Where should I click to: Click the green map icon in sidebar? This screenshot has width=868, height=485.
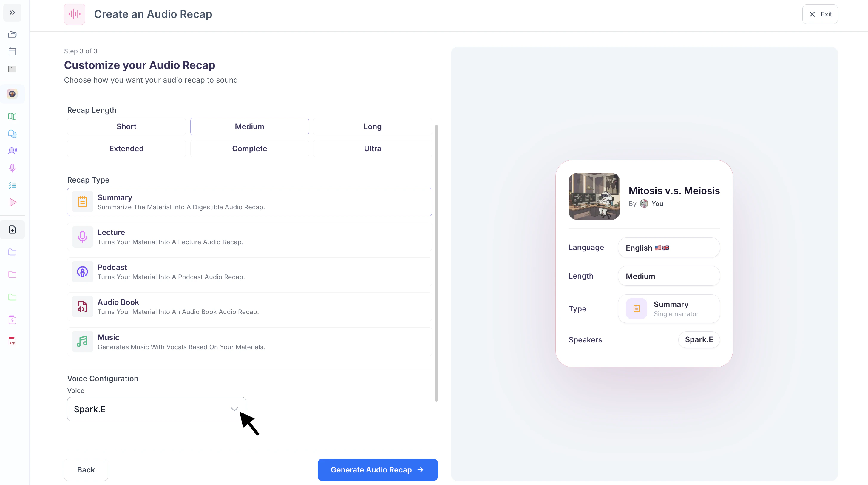point(12,116)
